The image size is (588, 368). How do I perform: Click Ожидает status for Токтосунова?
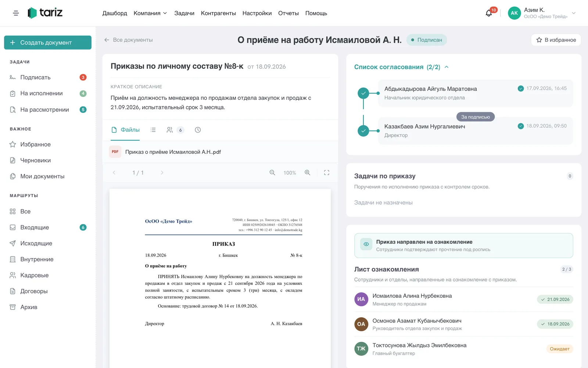[x=559, y=349]
